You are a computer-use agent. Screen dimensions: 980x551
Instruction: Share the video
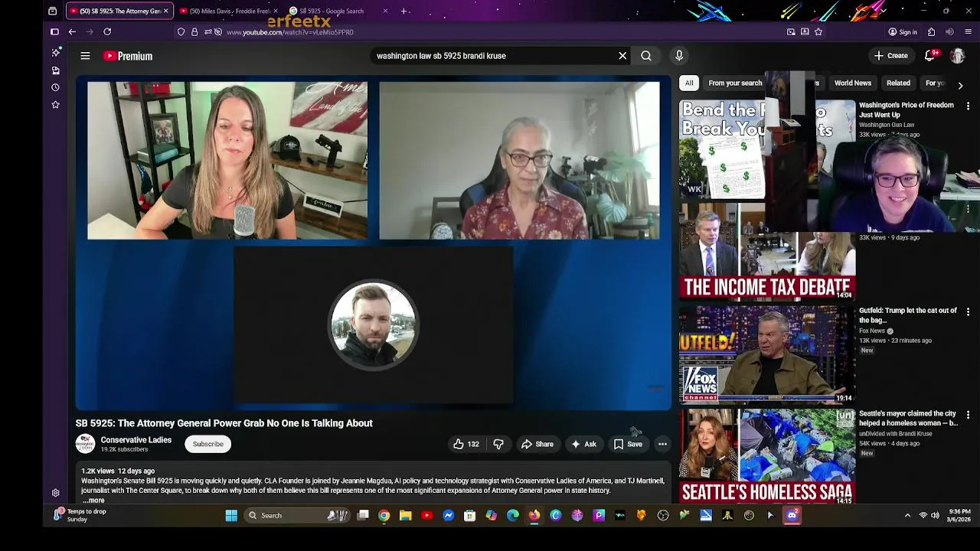click(537, 444)
